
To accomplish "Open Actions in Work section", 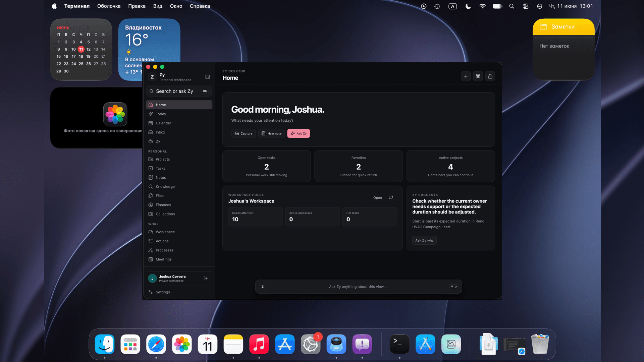I will click(179, 241).
